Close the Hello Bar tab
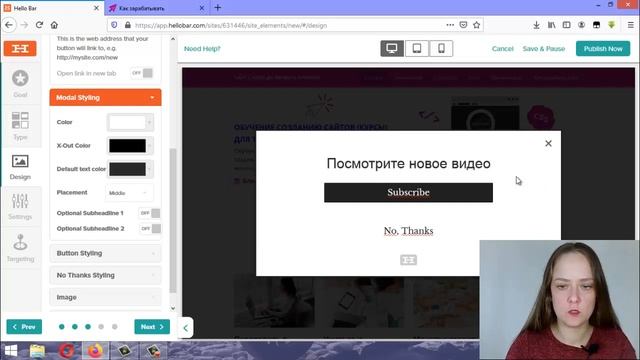 coord(96,8)
